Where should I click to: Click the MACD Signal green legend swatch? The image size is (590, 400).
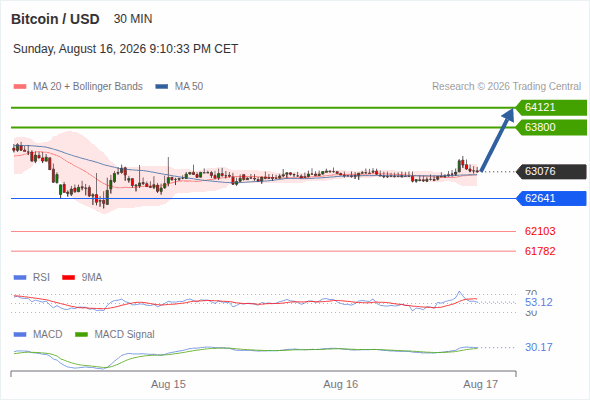[x=81, y=335]
